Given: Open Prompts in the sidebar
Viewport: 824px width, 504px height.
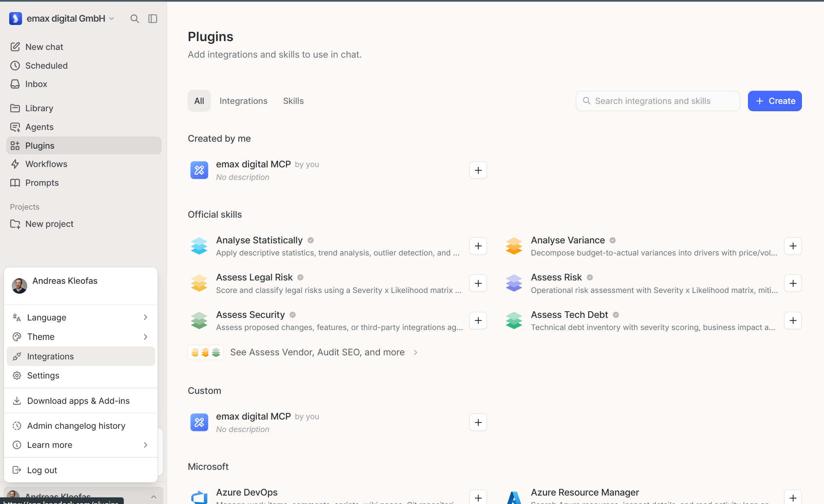Looking at the screenshot, I should tap(84, 183).
